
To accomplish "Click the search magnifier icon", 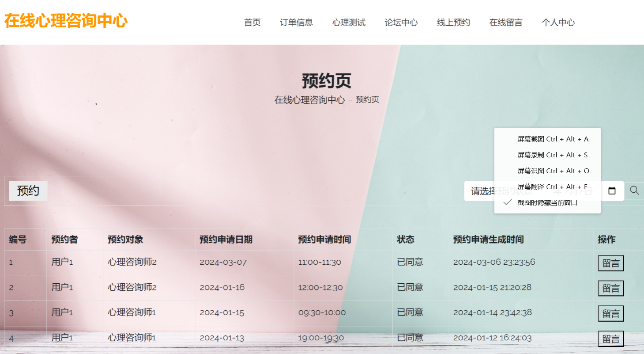I will tap(634, 190).
